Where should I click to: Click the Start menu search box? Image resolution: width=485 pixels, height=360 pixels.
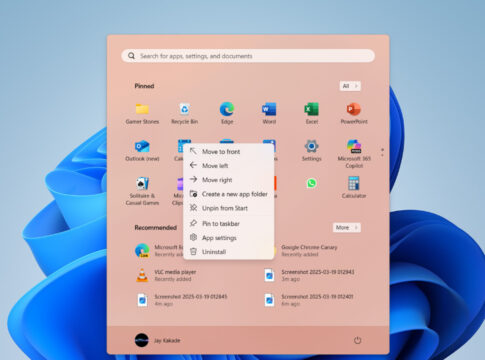[248, 56]
